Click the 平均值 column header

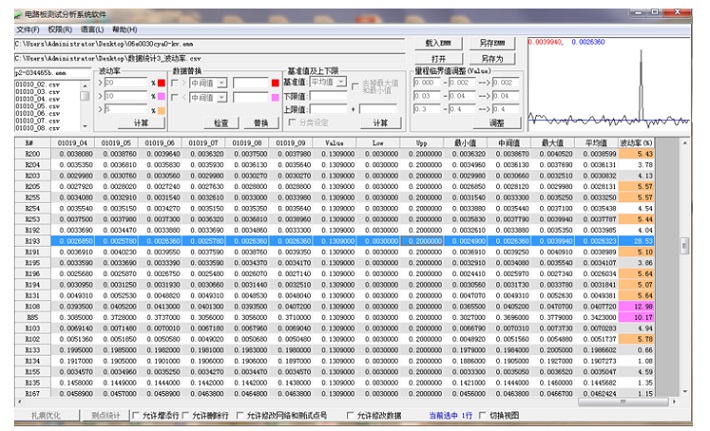(x=596, y=143)
